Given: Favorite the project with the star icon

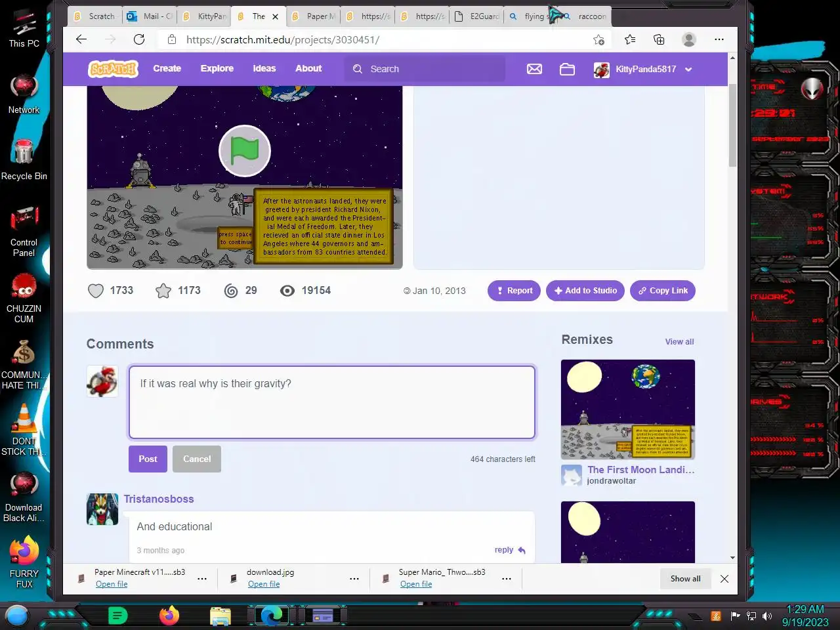Looking at the screenshot, I should 163,291.
